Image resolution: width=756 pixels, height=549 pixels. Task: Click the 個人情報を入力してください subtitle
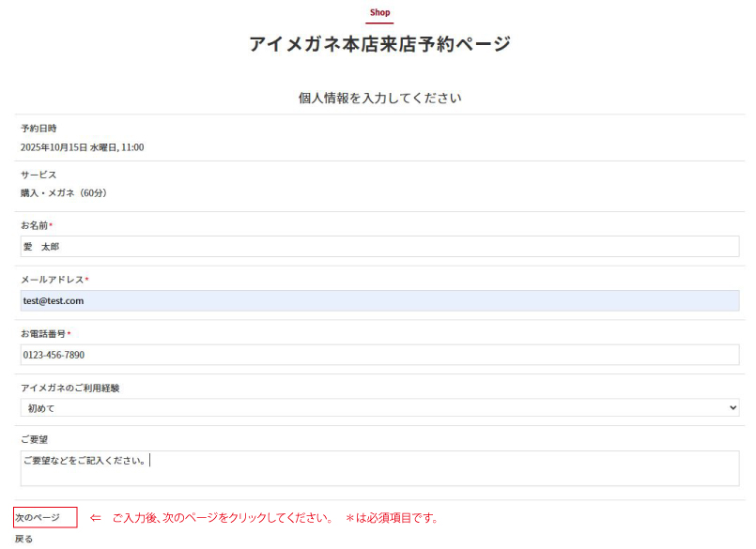379,98
